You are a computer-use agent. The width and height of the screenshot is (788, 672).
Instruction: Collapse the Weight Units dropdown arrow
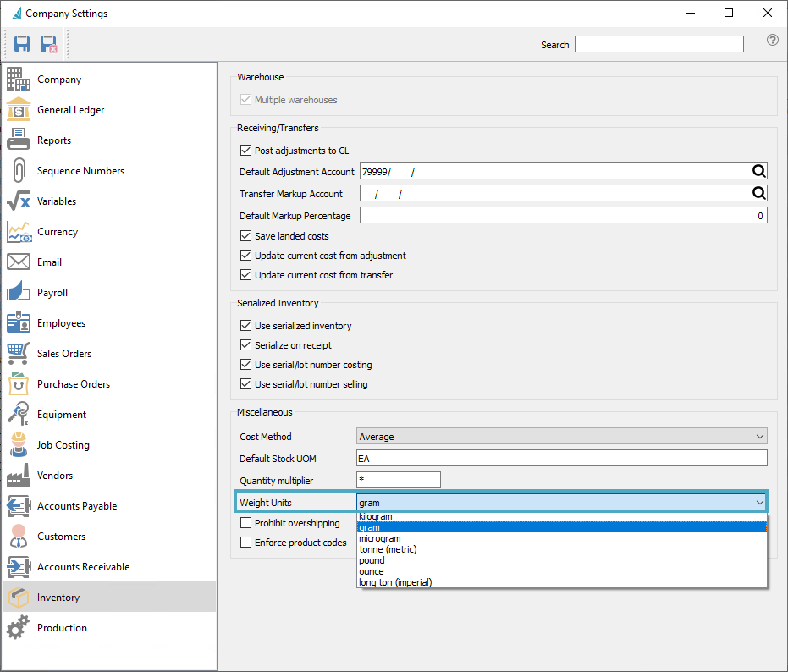tap(759, 503)
